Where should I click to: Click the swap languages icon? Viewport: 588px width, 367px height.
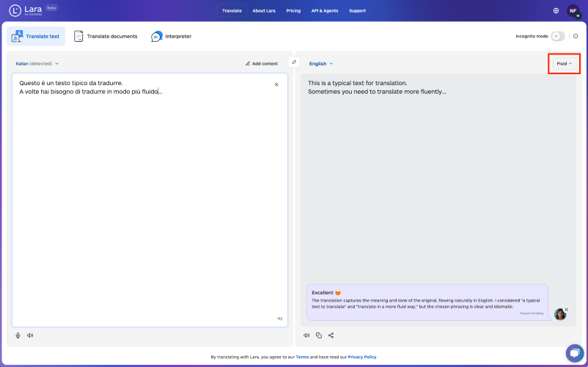point(294,62)
